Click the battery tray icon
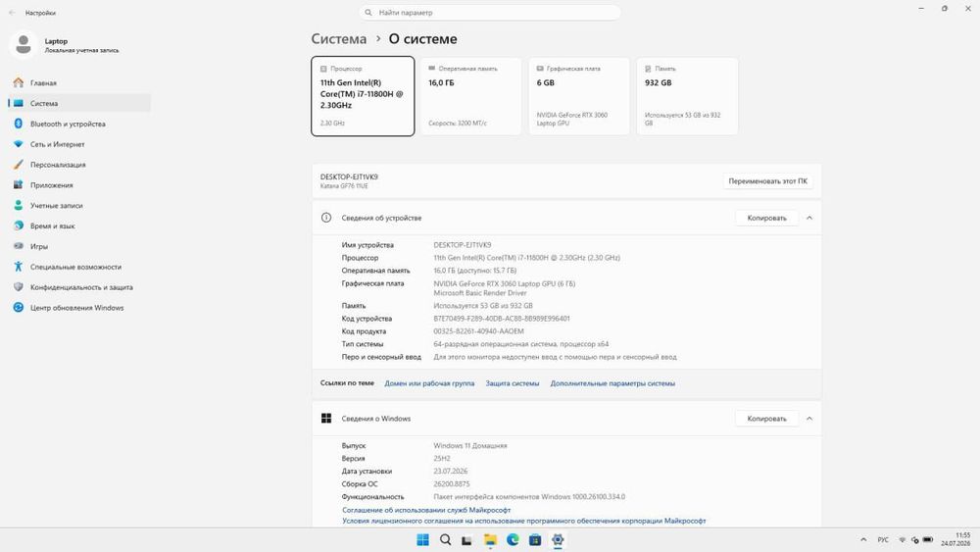This screenshot has width=980, height=552. (928, 539)
